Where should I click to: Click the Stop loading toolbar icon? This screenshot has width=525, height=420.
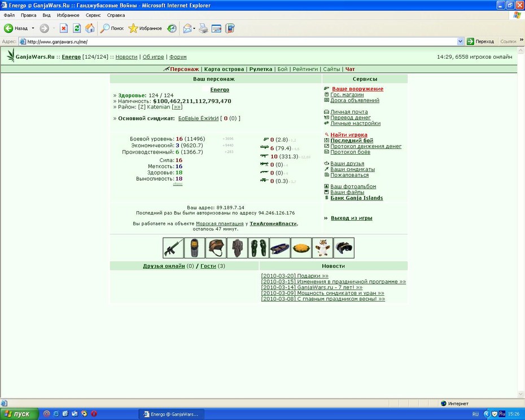(x=64, y=28)
